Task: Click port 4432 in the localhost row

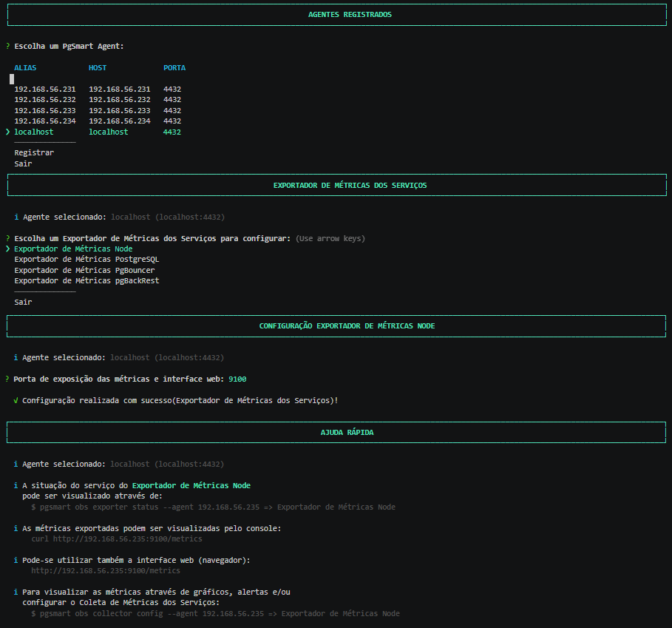Action: 172,132
